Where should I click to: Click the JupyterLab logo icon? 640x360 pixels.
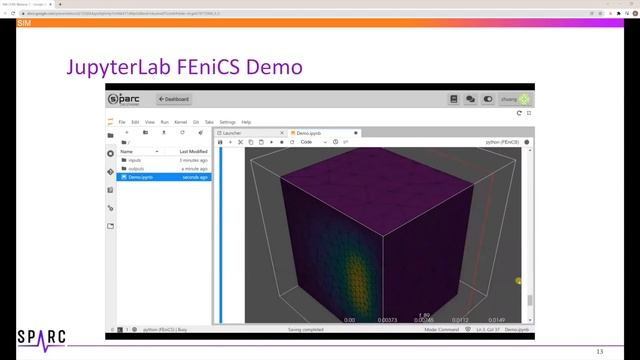click(110, 122)
